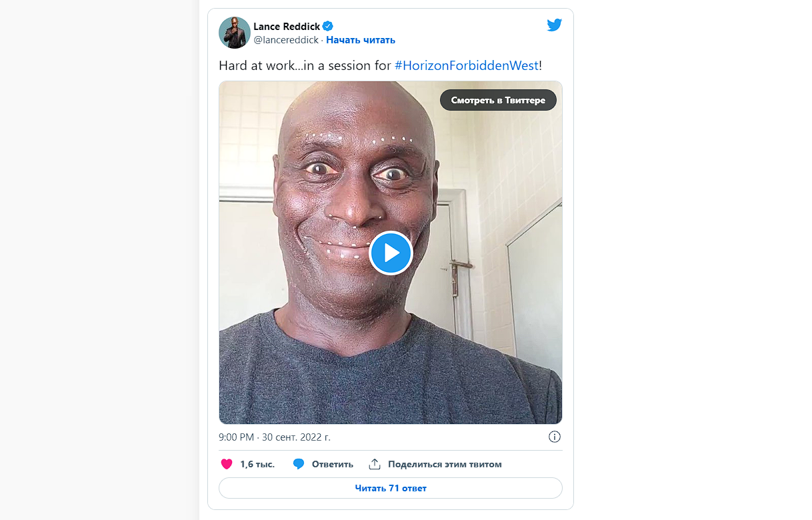Click the blue verified badge
The height and width of the screenshot is (520, 812).
pos(328,27)
